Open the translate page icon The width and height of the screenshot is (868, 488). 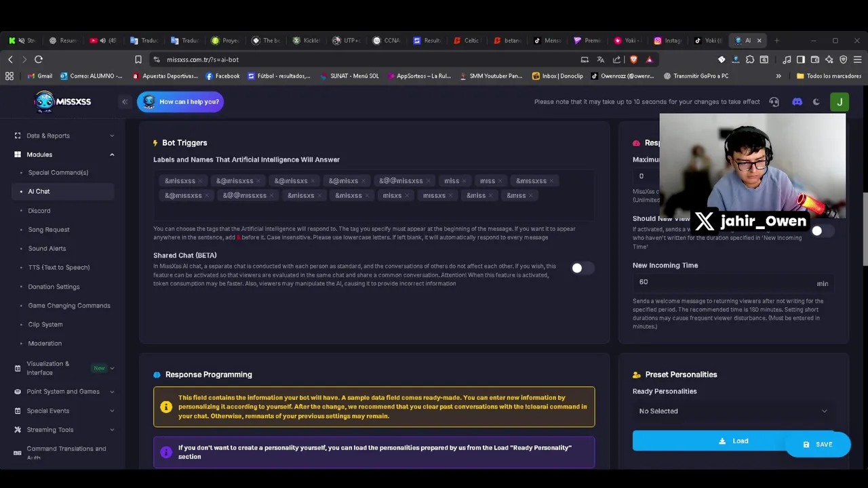pos(601,60)
